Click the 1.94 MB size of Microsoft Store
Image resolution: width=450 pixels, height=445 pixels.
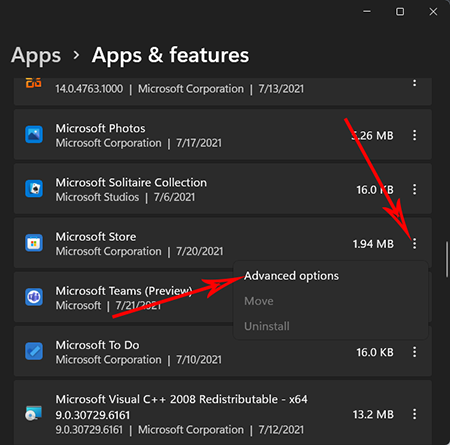pos(373,244)
